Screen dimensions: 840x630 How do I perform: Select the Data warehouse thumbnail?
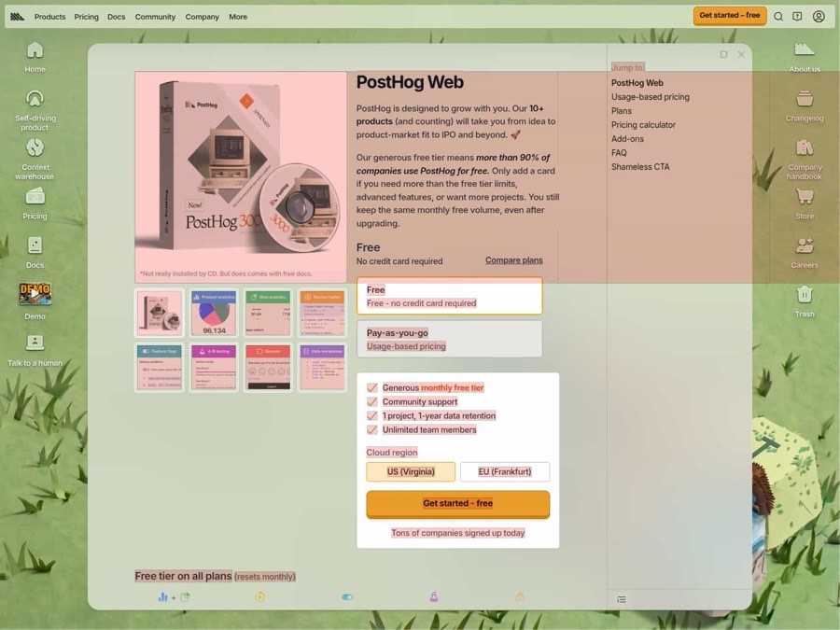point(322,368)
